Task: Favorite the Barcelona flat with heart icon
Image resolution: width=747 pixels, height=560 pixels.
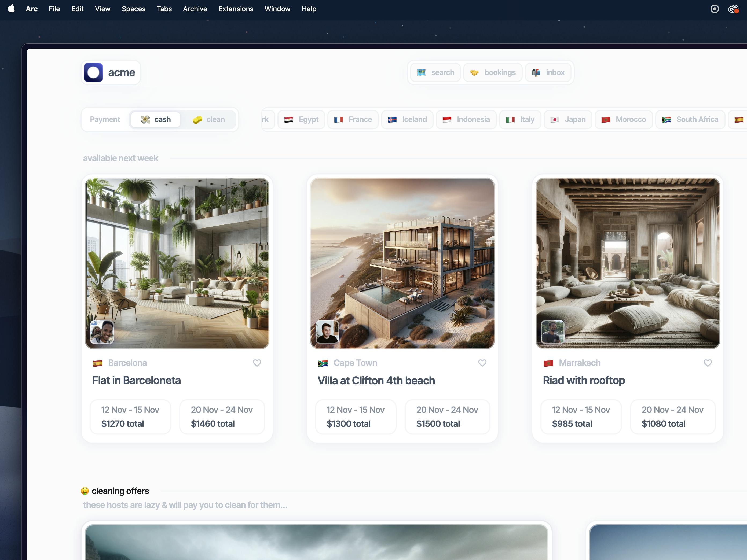Action: [x=257, y=363]
